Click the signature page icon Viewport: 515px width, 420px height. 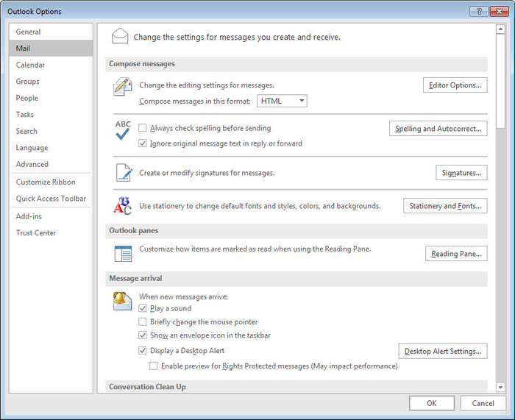pyautogui.click(x=124, y=172)
